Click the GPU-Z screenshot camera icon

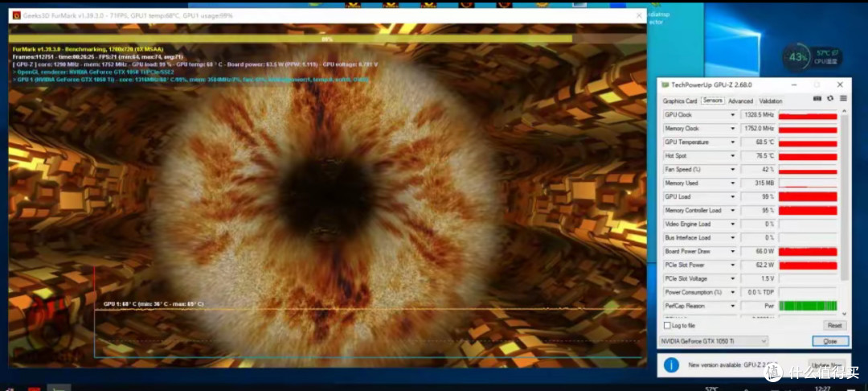(x=817, y=99)
